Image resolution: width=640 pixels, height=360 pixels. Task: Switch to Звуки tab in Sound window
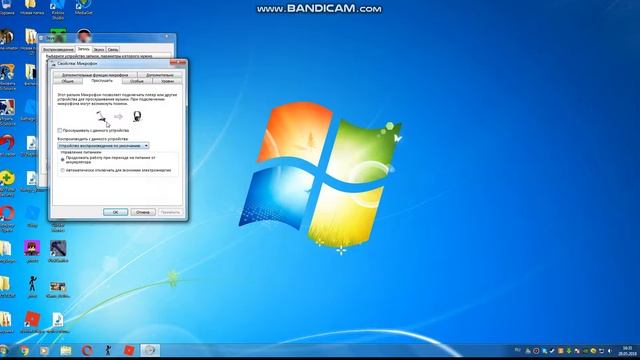tap(99, 50)
